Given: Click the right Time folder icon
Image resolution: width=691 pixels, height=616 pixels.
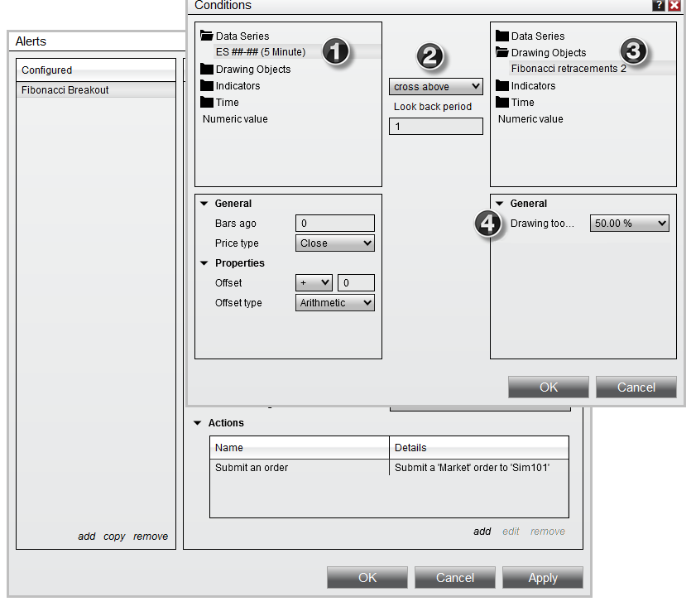Looking at the screenshot, I should click(x=502, y=103).
